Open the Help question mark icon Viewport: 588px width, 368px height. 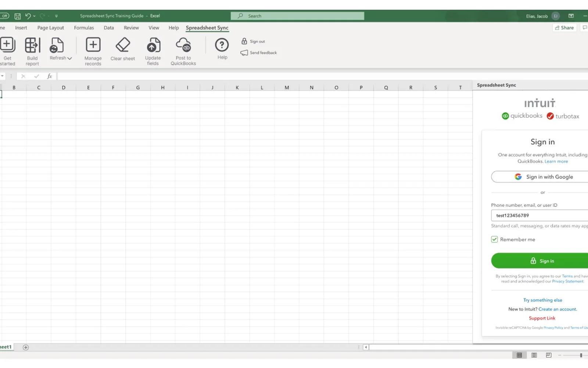[x=222, y=45]
